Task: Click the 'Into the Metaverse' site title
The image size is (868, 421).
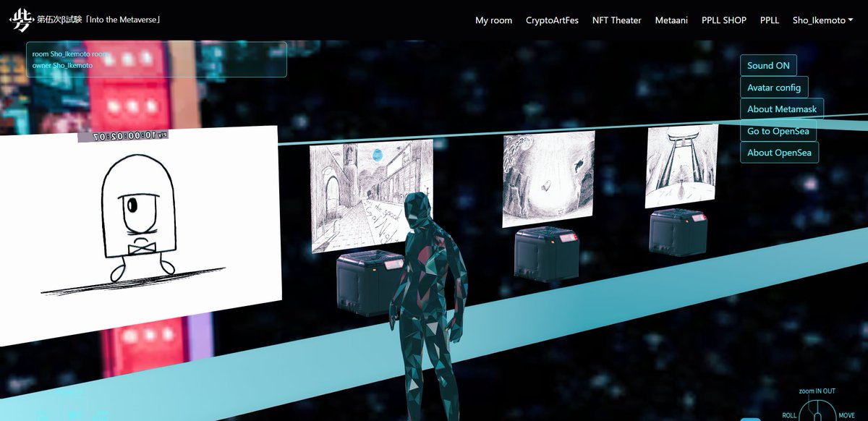Action: click(98, 20)
